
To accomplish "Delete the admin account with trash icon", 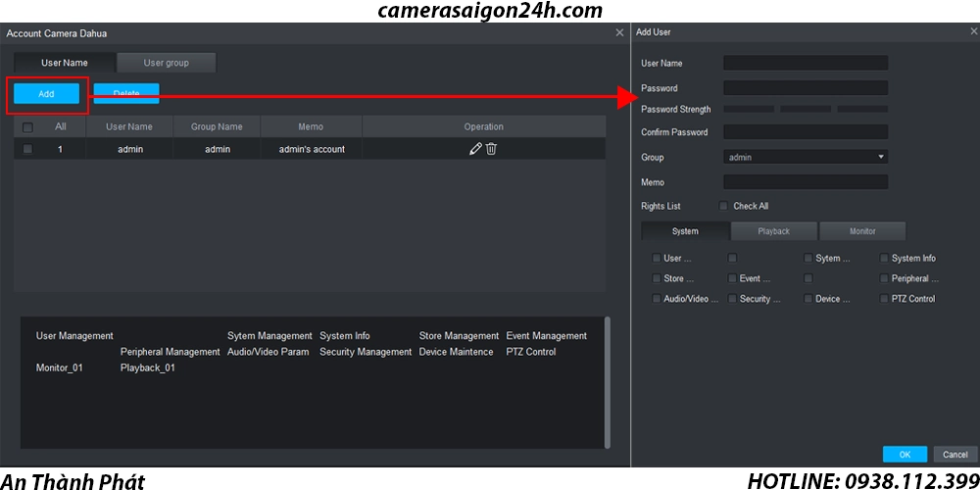I will [491, 149].
